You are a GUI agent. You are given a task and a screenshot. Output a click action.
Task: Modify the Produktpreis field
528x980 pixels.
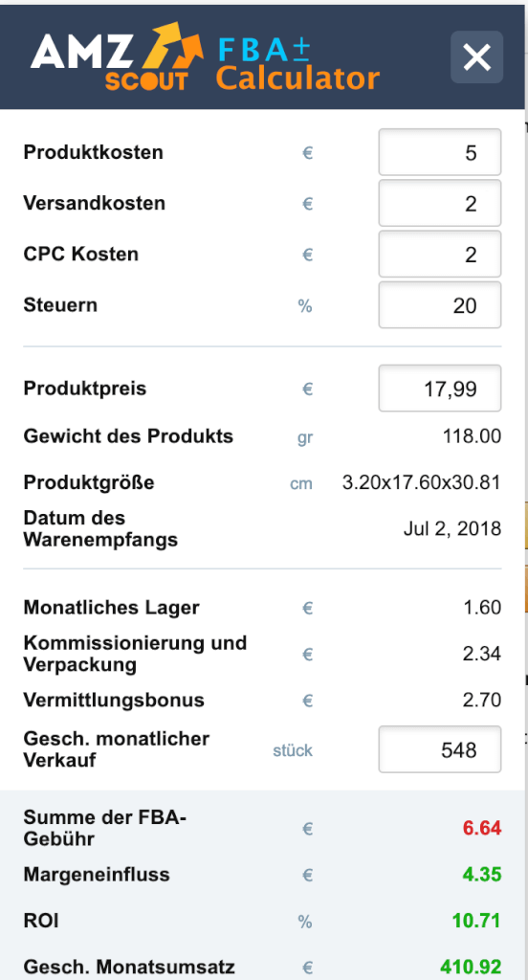(440, 389)
